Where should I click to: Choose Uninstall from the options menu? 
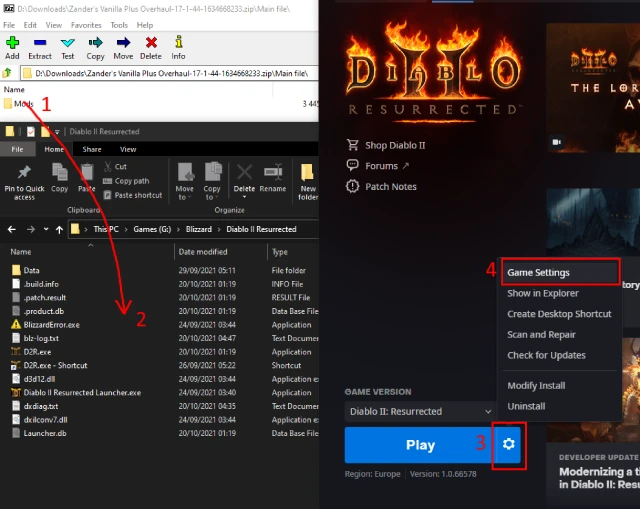tap(526, 406)
